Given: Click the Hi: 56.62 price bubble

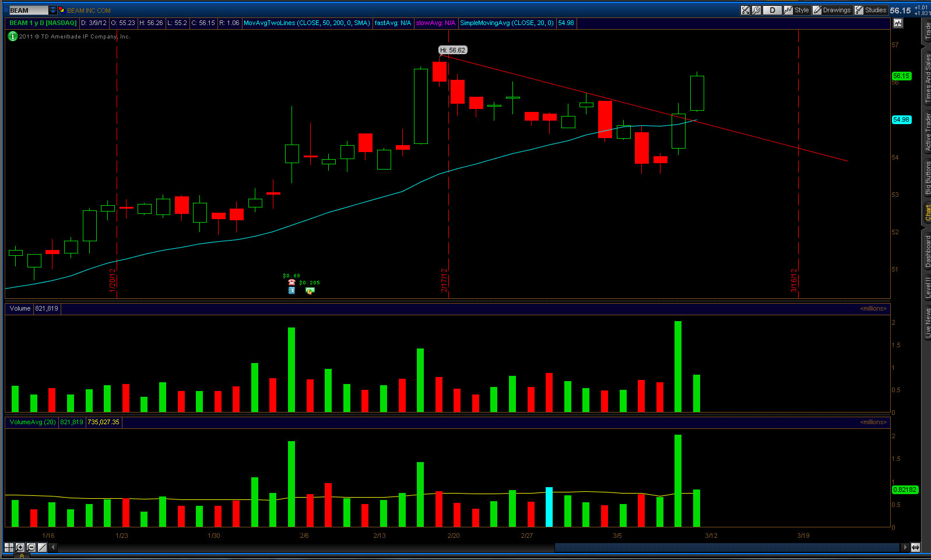Looking at the screenshot, I should click(x=452, y=50).
